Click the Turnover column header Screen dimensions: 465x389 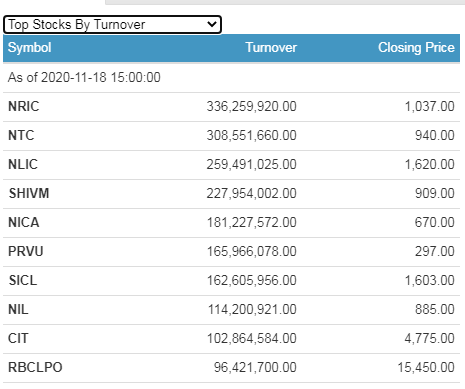coord(271,48)
